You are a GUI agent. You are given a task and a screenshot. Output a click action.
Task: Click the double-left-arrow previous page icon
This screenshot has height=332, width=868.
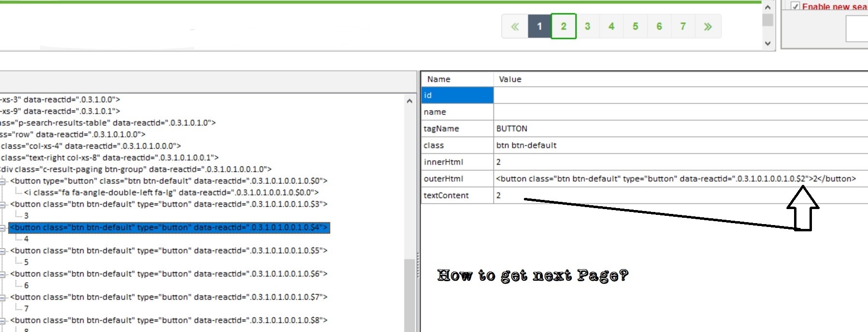click(515, 27)
